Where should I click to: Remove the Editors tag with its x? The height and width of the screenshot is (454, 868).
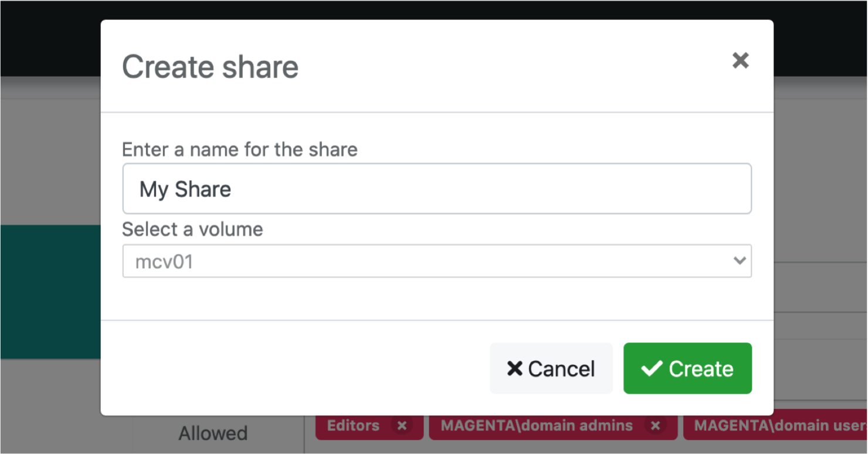pos(402,426)
